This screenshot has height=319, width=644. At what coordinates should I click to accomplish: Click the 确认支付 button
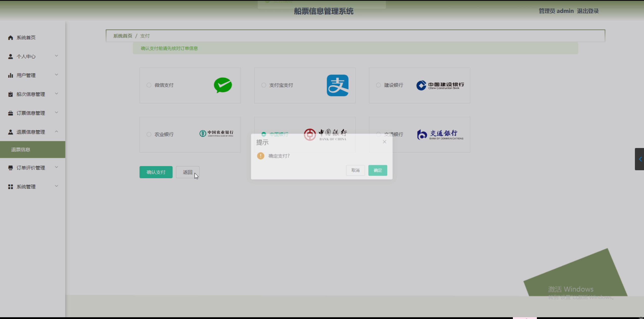156,172
